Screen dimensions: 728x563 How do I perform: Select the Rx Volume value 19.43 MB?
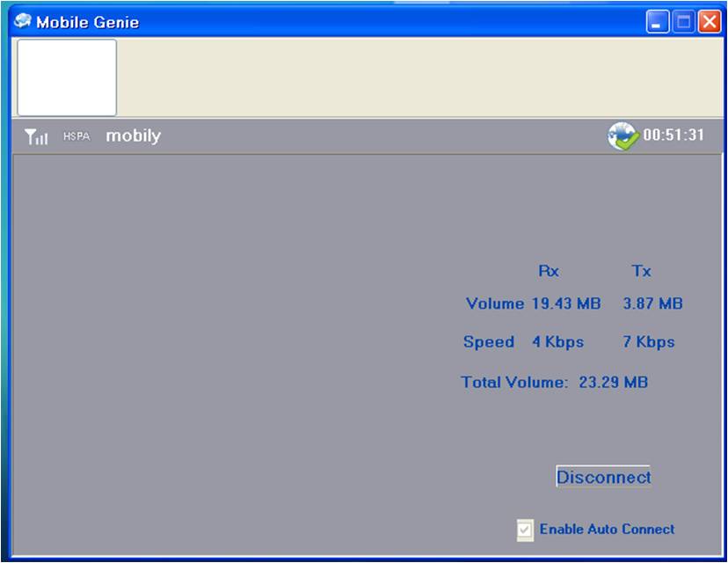(x=564, y=303)
